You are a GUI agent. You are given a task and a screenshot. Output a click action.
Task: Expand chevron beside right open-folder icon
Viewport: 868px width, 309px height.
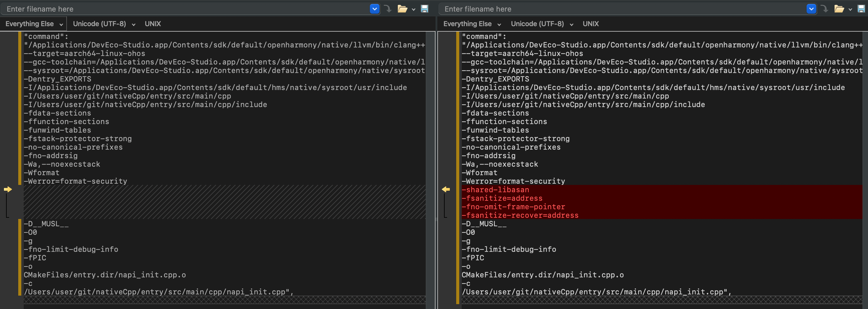click(850, 9)
